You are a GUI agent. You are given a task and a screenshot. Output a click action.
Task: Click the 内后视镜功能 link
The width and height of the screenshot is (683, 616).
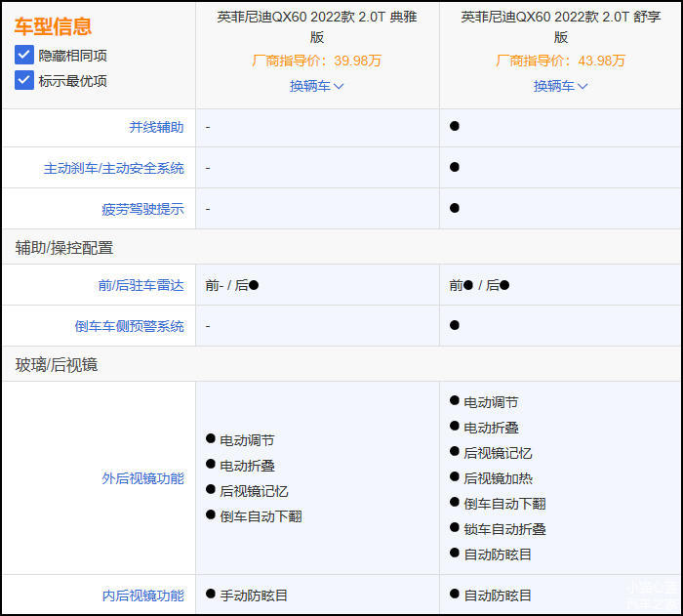[142, 595]
